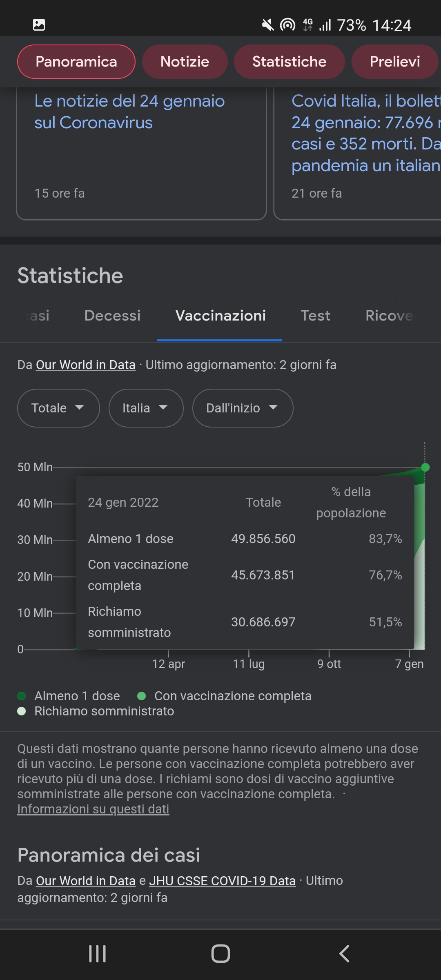Open the Informazioni su questi dati link
441x980 pixels.
(93, 809)
